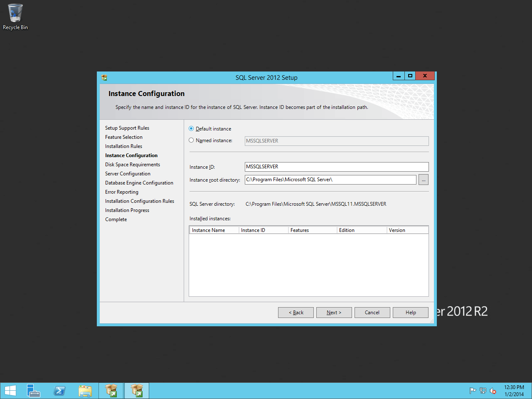Maximize the SQL Server 2012 Setup window

(410, 76)
